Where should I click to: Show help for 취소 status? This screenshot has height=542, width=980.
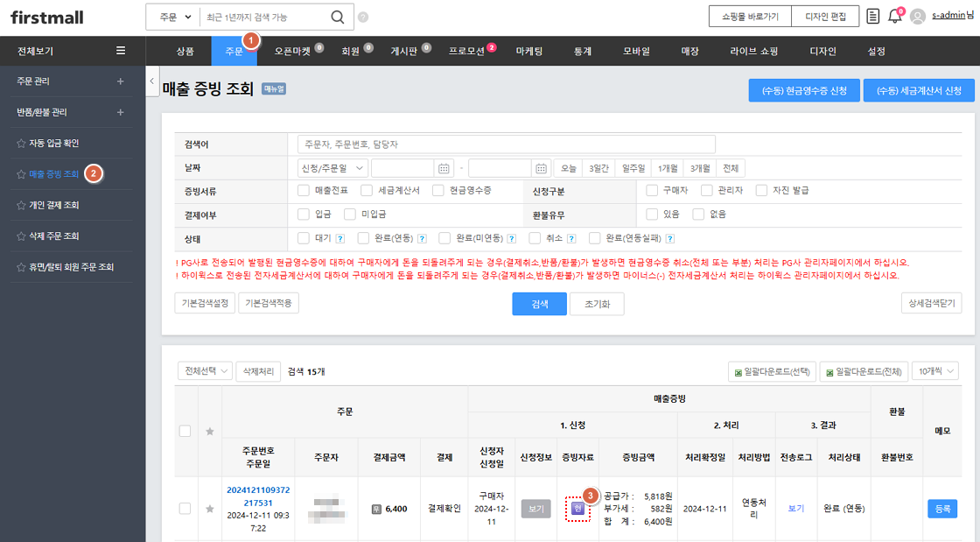pyautogui.click(x=571, y=239)
